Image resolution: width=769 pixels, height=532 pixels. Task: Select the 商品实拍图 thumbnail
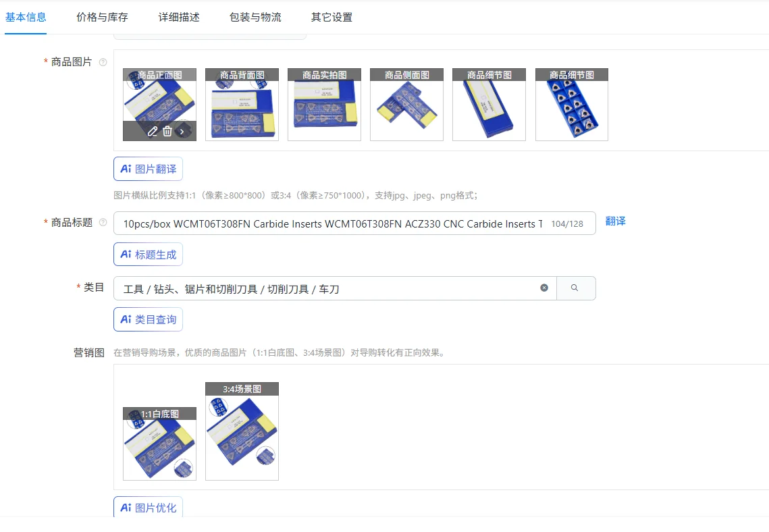pos(324,105)
